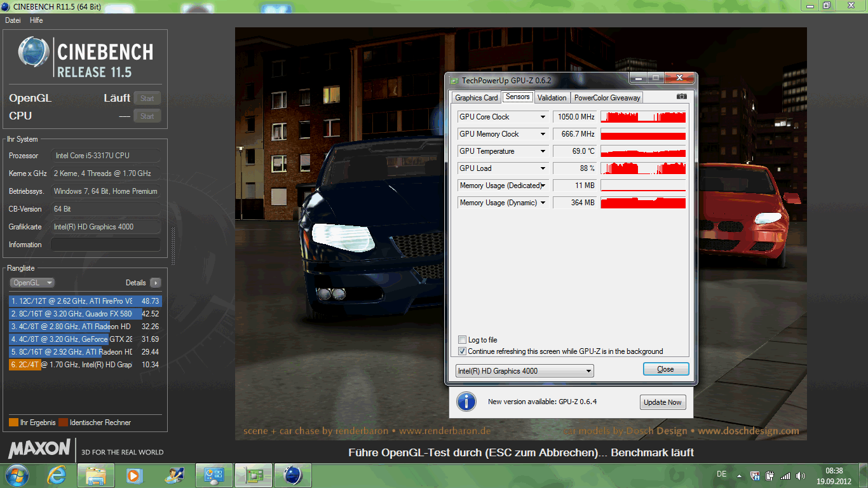The image size is (868, 488).
Task: Open the Hilfe menu
Action: pos(36,20)
